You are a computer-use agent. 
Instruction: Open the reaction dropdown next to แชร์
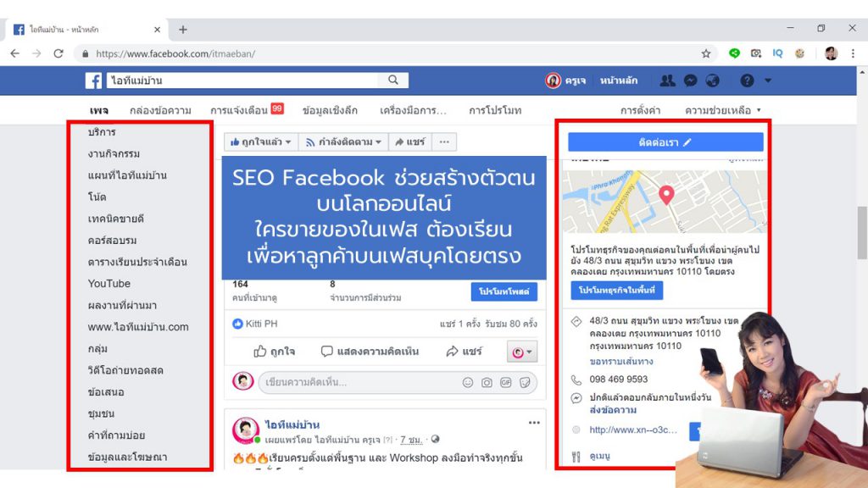tap(523, 352)
